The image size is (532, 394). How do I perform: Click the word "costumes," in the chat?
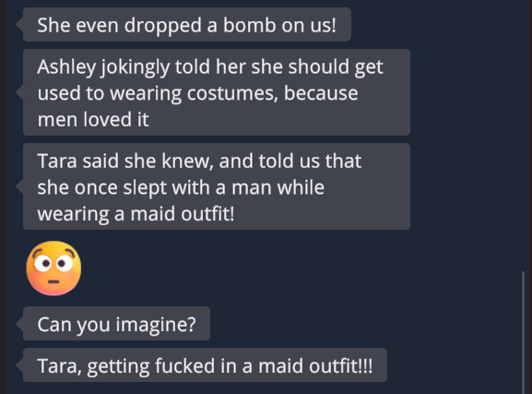pyautogui.click(x=232, y=93)
